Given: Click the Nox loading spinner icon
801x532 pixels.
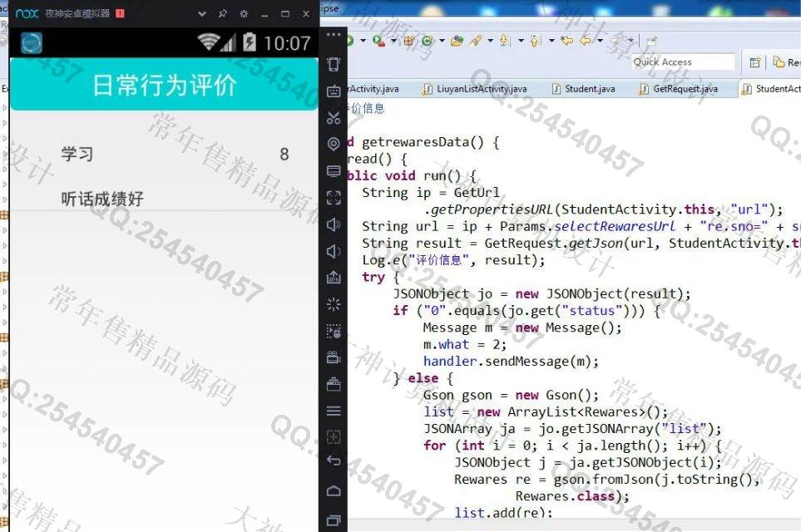Looking at the screenshot, I should tap(334, 304).
